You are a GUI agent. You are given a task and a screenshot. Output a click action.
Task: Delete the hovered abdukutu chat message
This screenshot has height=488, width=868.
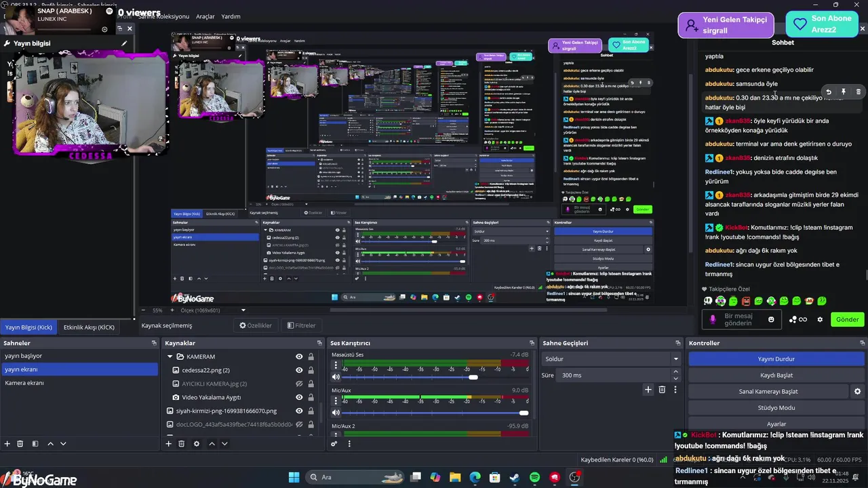(x=858, y=91)
